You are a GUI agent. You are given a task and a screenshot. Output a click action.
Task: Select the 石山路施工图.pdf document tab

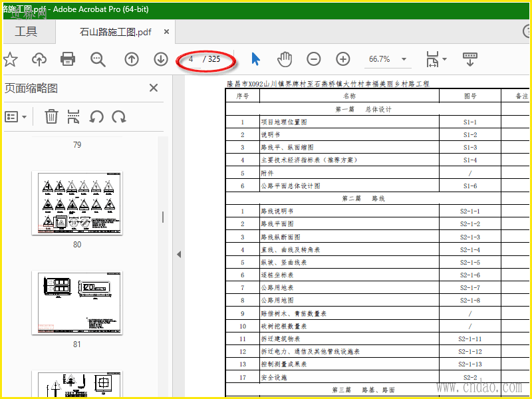pos(115,32)
